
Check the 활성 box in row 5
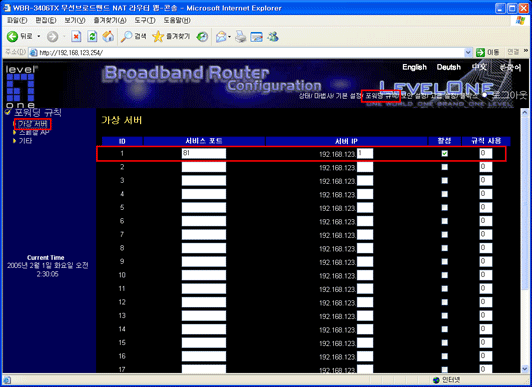coord(444,208)
